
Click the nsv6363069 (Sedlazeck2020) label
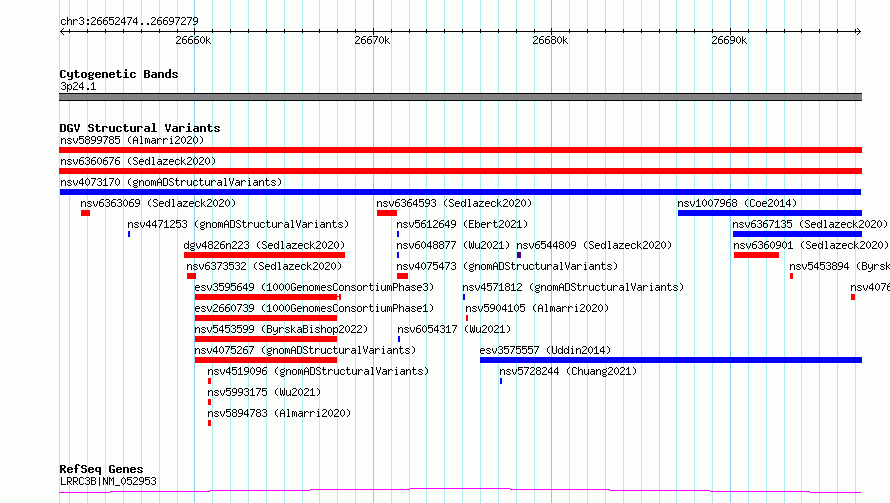(158, 203)
